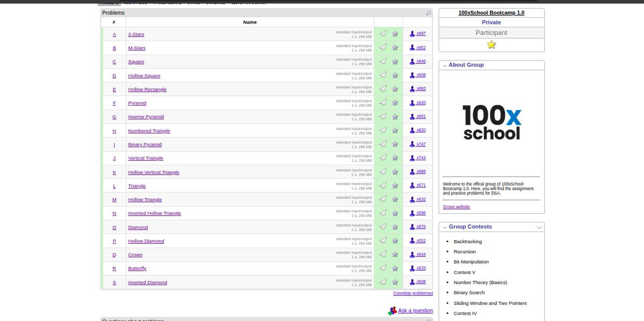Open Number Theory (Basics) contest
The width and height of the screenshot is (644, 321).
(480, 282)
